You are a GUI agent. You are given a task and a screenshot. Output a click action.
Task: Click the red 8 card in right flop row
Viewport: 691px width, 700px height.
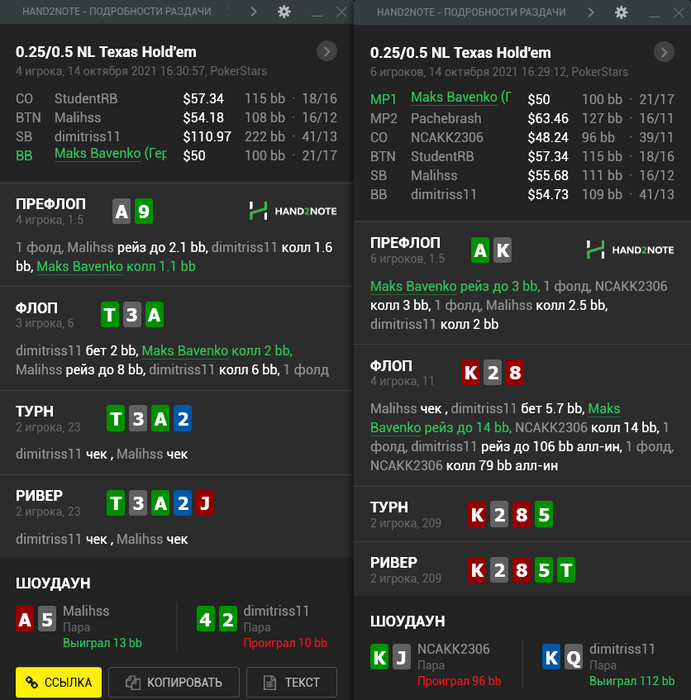click(515, 372)
